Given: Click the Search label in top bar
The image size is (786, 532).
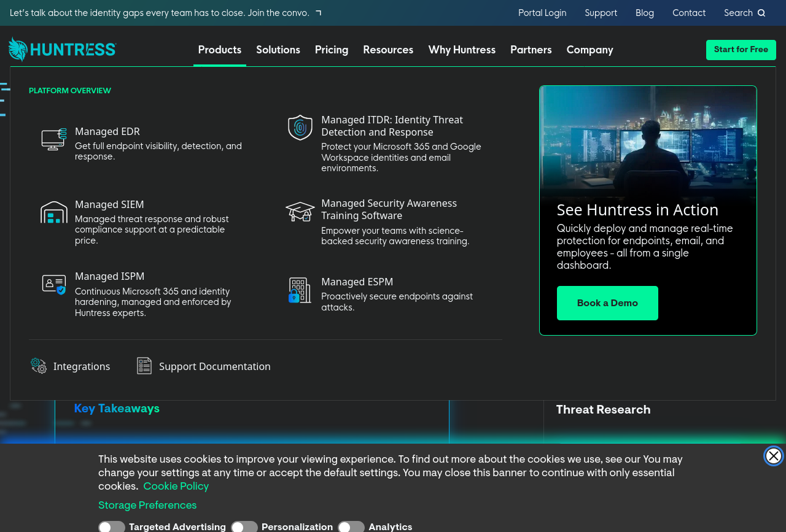Looking at the screenshot, I should (738, 13).
